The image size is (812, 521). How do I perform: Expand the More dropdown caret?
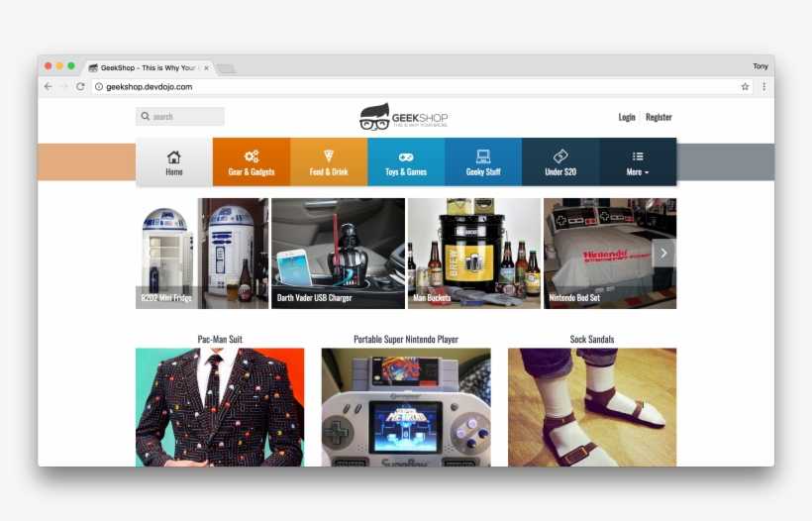pos(647,172)
